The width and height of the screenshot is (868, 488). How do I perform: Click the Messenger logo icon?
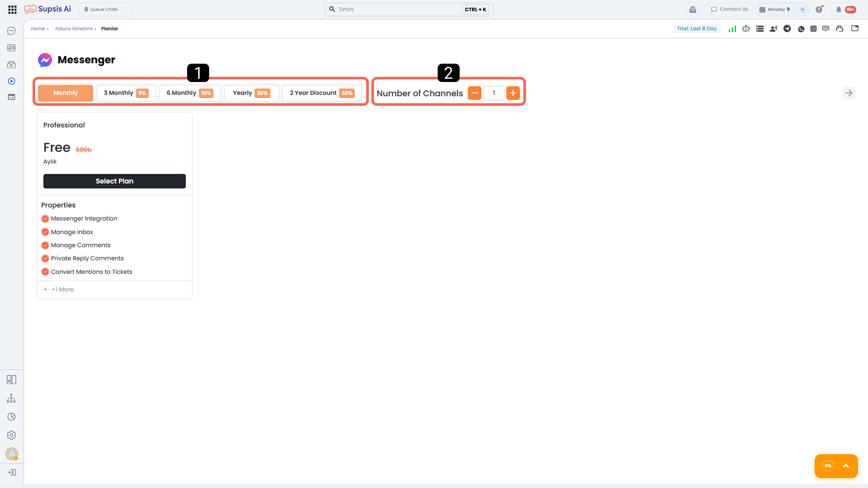(x=45, y=60)
